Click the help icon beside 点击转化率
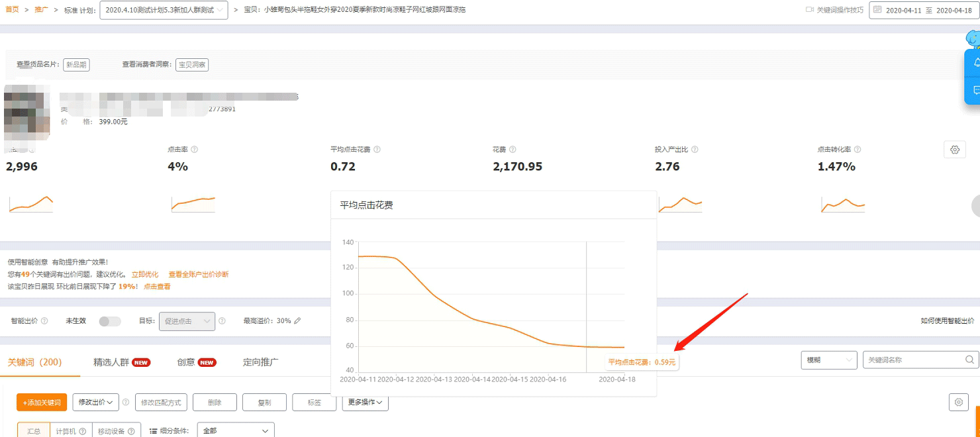 pyautogui.click(x=857, y=150)
